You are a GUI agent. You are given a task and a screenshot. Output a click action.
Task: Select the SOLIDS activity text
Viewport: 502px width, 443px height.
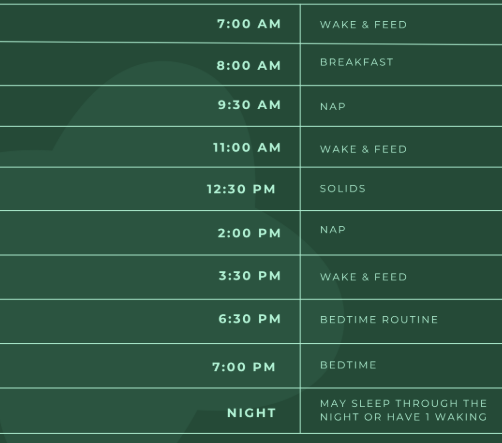(x=343, y=189)
